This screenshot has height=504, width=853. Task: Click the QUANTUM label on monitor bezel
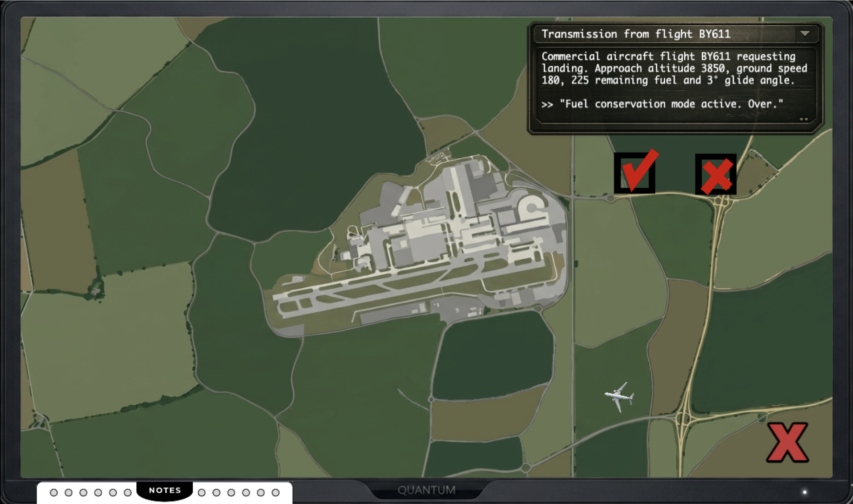[x=426, y=490]
